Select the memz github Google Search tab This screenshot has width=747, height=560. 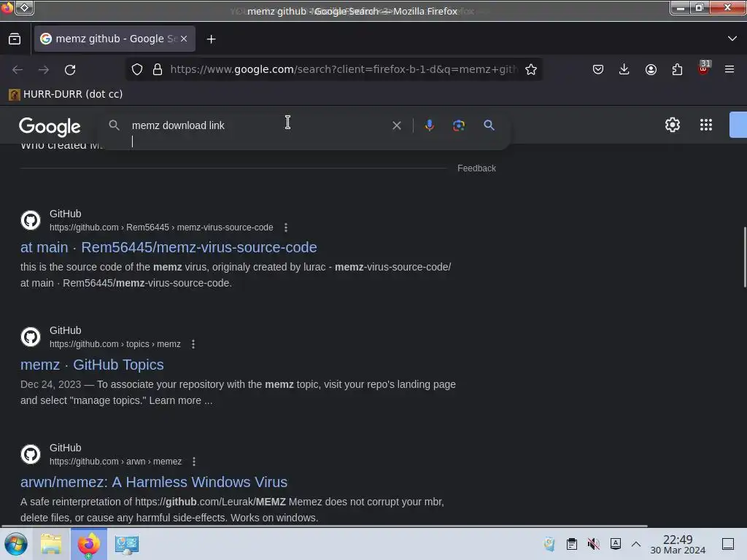pos(115,39)
